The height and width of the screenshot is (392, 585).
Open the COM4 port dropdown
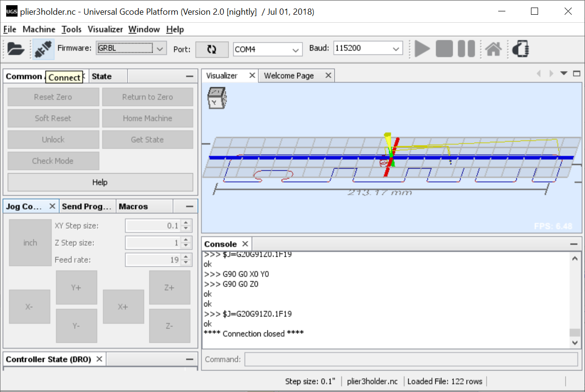click(x=296, y=49)
